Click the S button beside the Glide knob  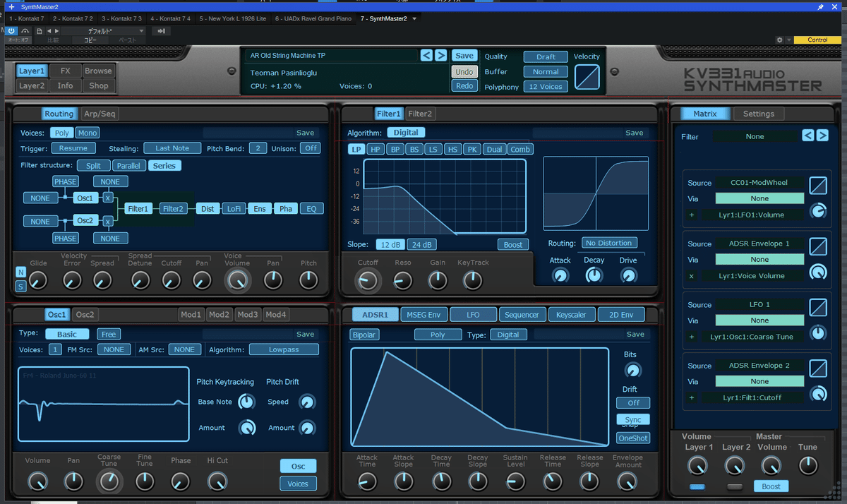pos(20,286)
